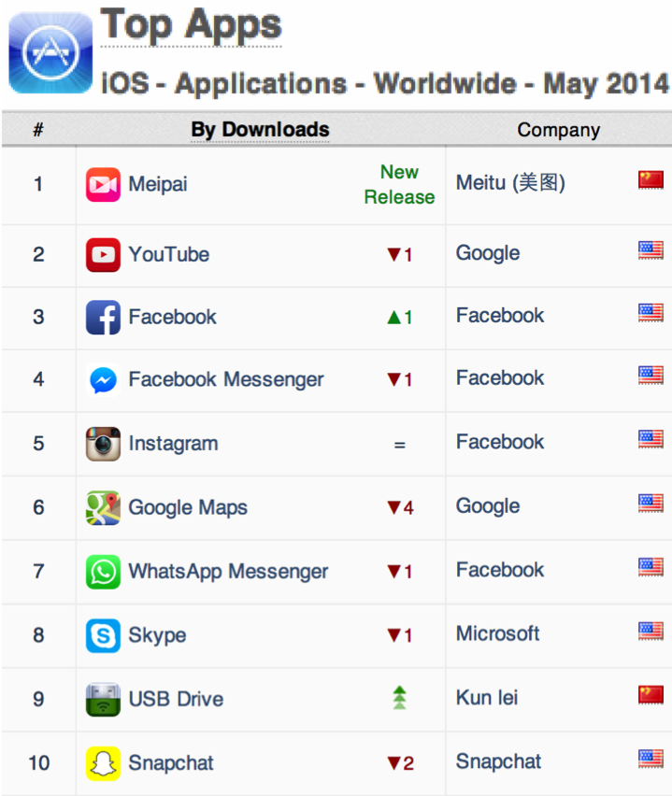The height and width of the screenshot is (796, 672).
Task: Click the Meipai app icon
Action: coord(103,185)
